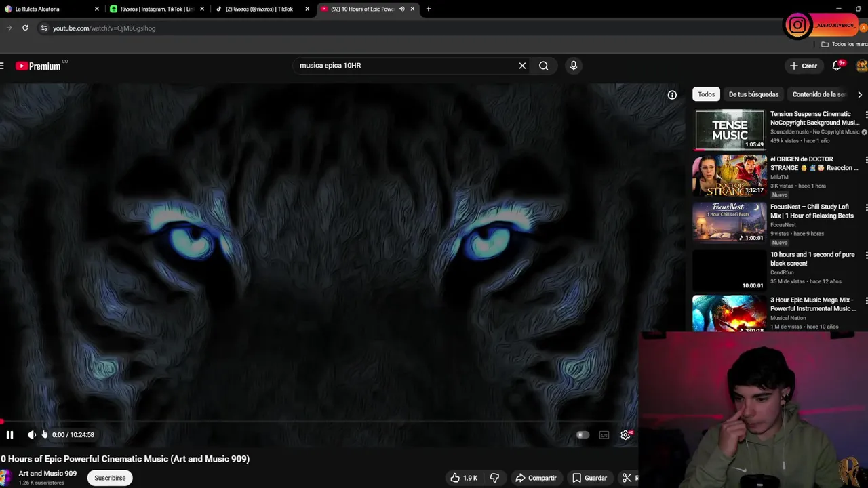The image size is (868, 488).
Task: Open options menu for Doctor Strange video
Action: click(866, 160)
